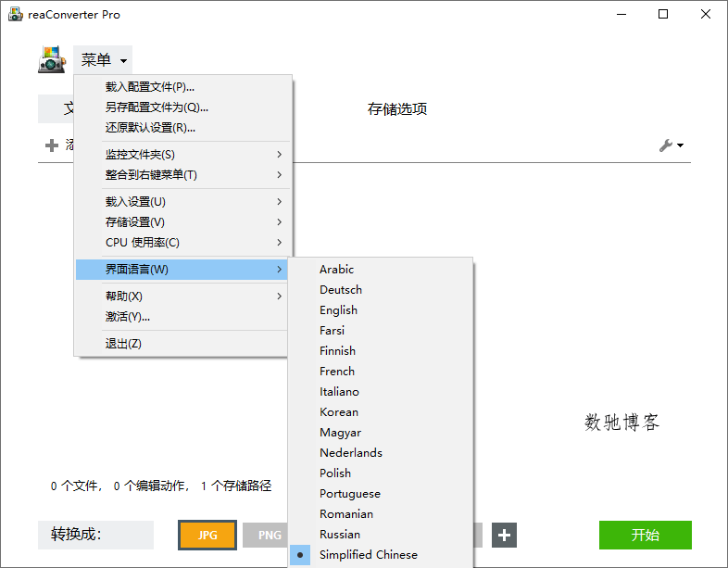The width and height of the screenshot is (728, 568).
Task: Choose Russian from language list
Action: tap(381, 535)
